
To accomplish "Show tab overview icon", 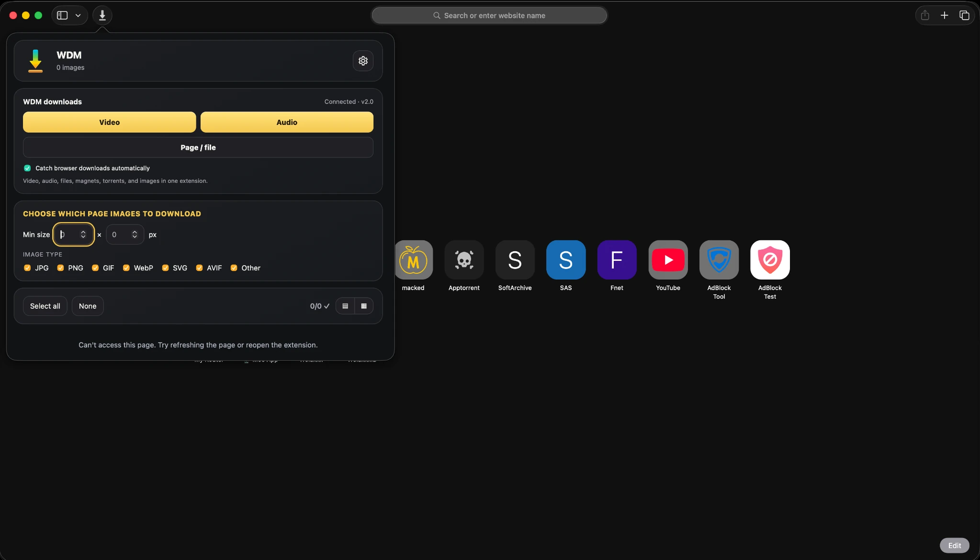I will 964,15.
